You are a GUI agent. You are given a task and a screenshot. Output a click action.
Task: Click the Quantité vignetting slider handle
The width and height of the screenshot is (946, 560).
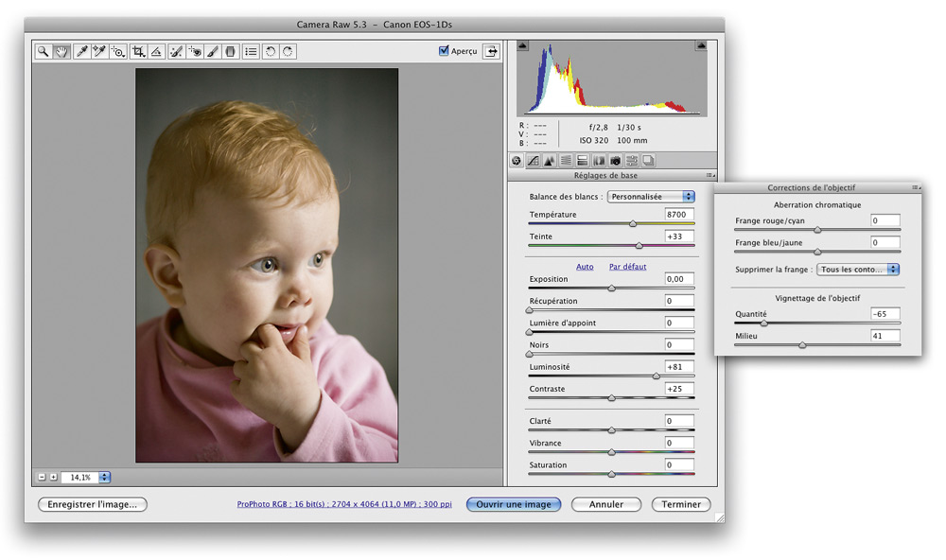click(763, 324)
